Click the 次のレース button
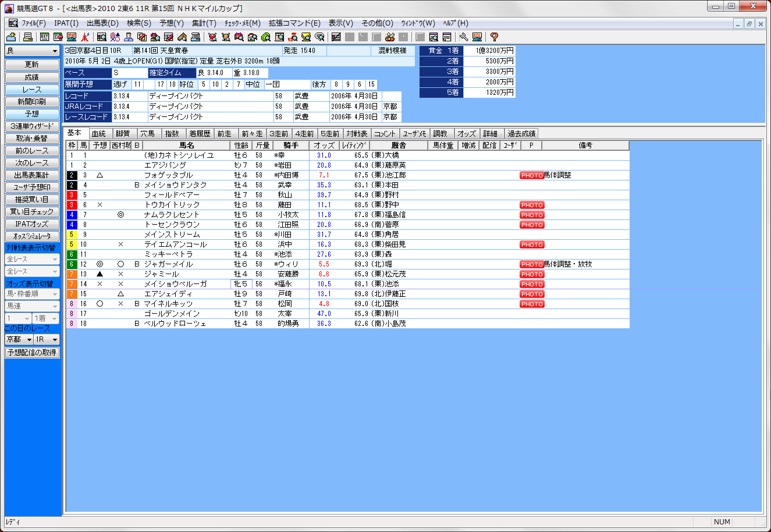The width and height of the screenshot is (771, 532). coord(32,163)
